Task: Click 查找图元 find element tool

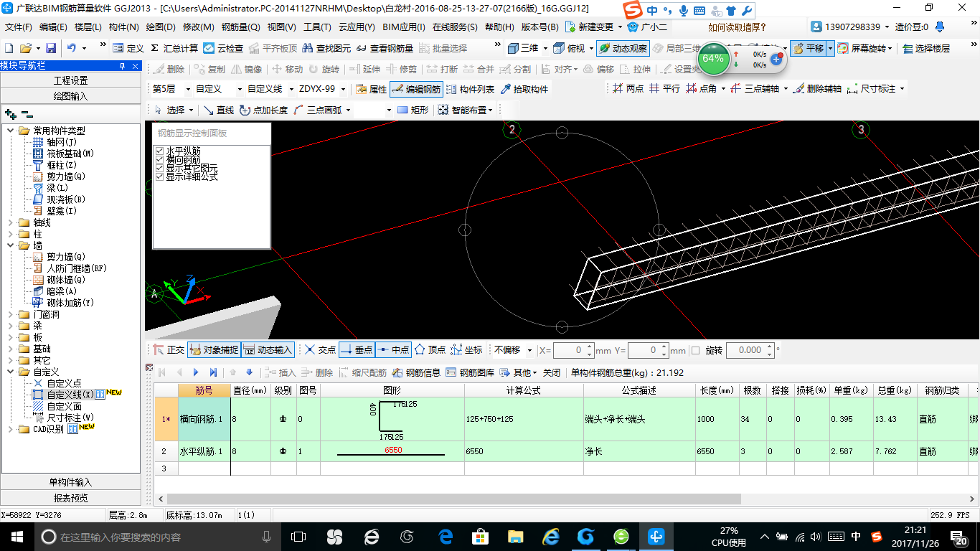Action: [x=326, y=48]
